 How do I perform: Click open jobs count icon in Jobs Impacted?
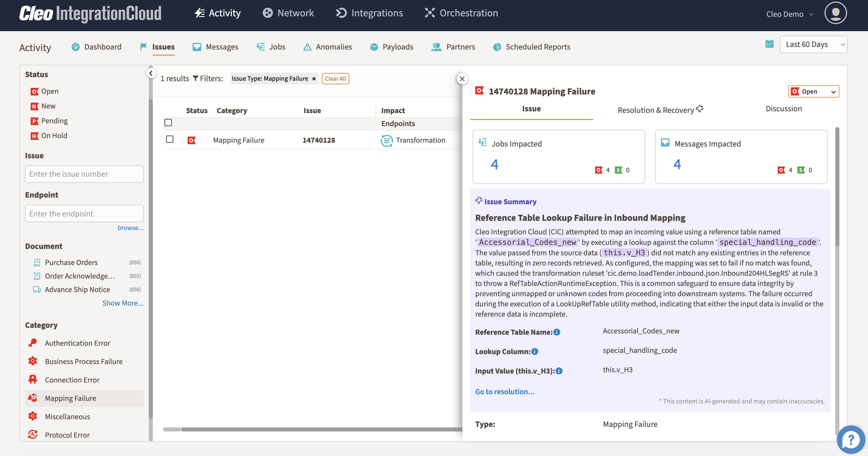(x=598, y=170)
